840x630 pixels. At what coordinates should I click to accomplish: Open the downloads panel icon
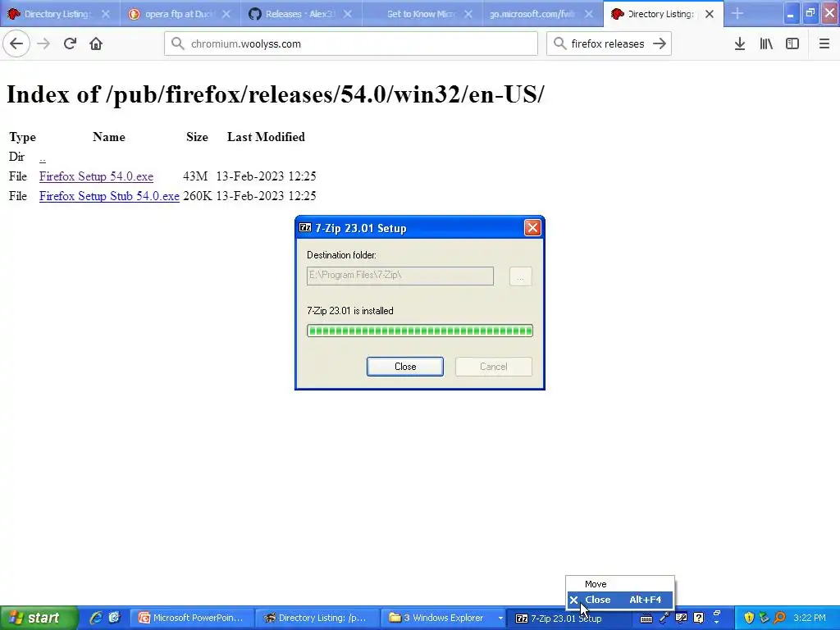coord(740,43)
